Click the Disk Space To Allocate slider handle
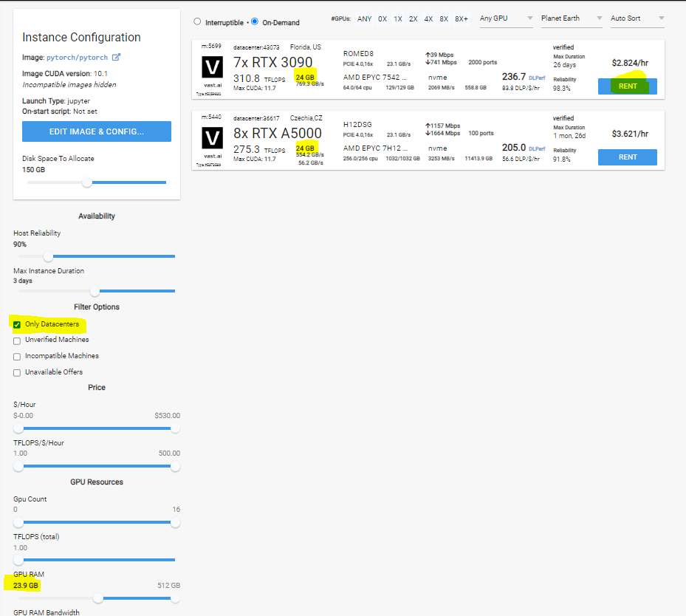This screenshot has height=616, width=686. 87,182
